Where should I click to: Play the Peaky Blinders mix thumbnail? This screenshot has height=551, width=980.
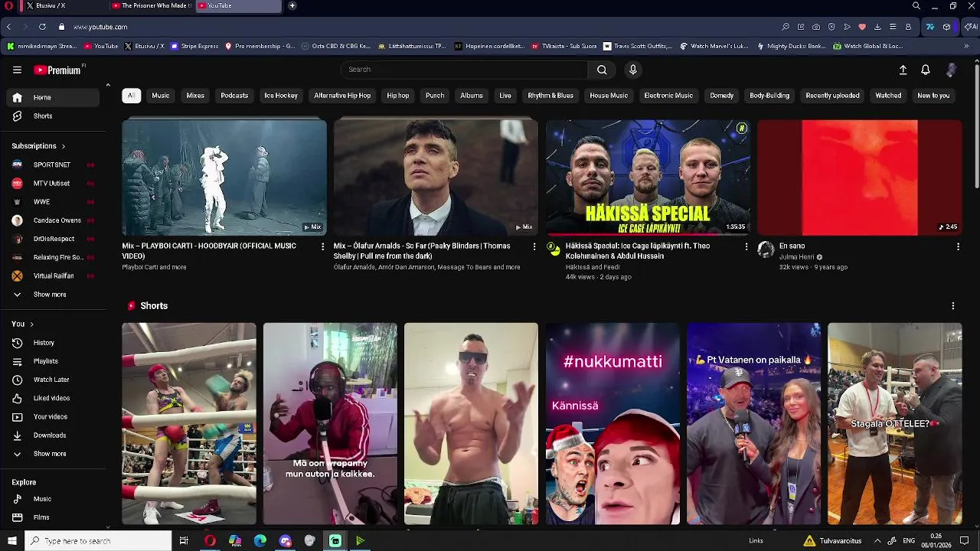click(x=436, y=178)
